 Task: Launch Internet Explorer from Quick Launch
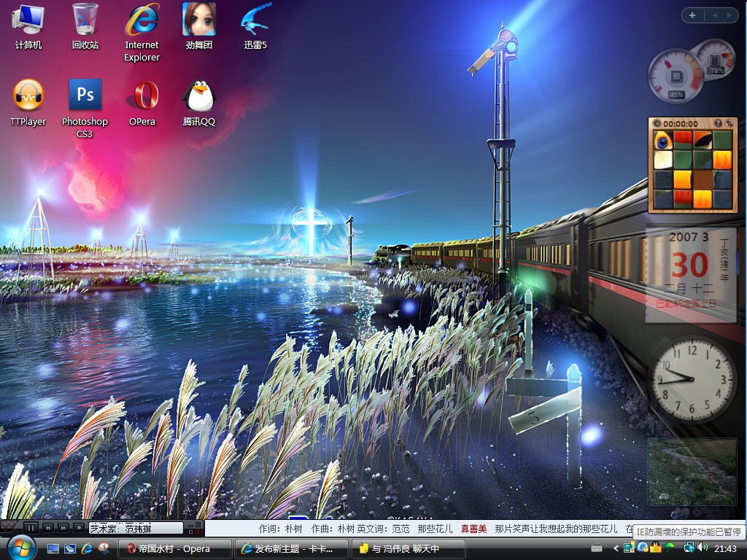click(x=87, y=548)
